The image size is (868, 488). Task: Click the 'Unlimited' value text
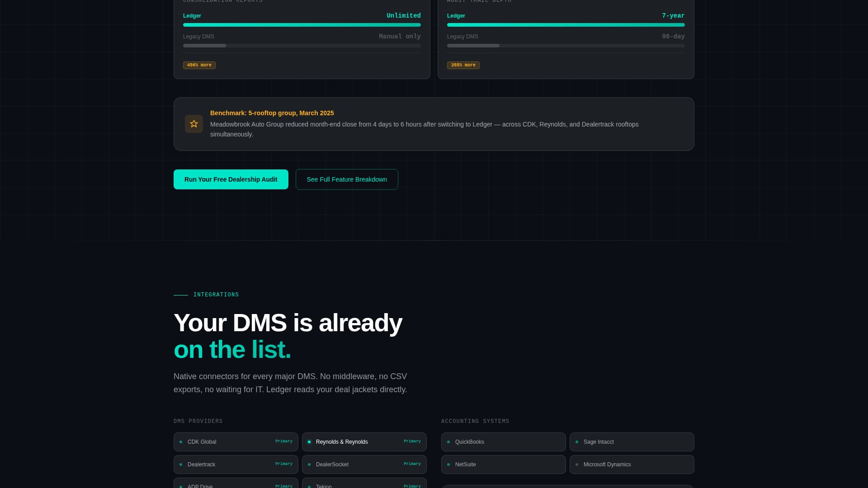pyautogui.click(x=404, y=16)
